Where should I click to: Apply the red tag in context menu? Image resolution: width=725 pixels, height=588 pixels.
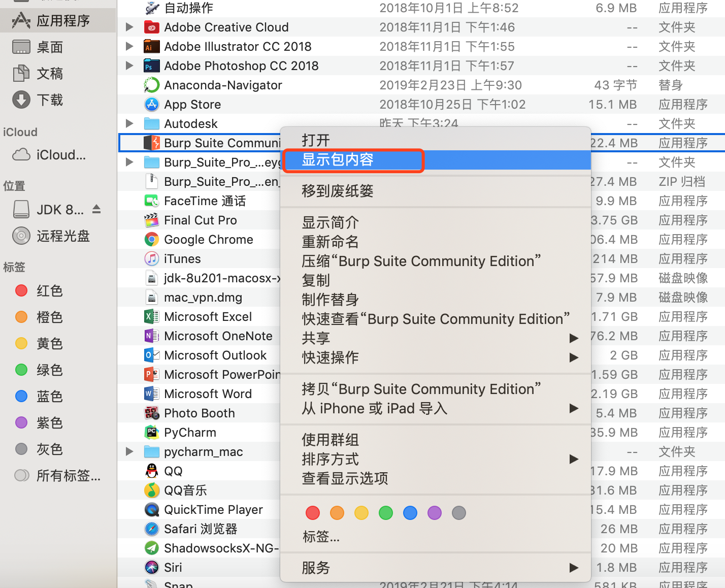313,513
